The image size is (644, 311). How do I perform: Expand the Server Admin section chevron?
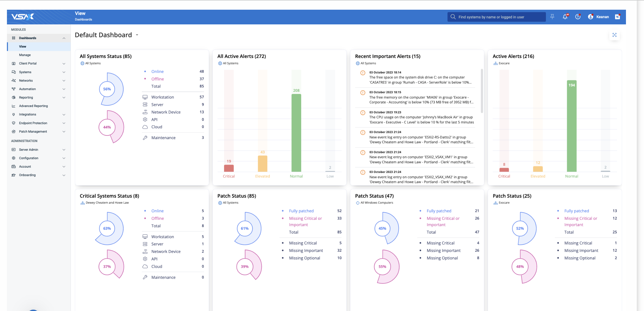[x=64, y=150]
